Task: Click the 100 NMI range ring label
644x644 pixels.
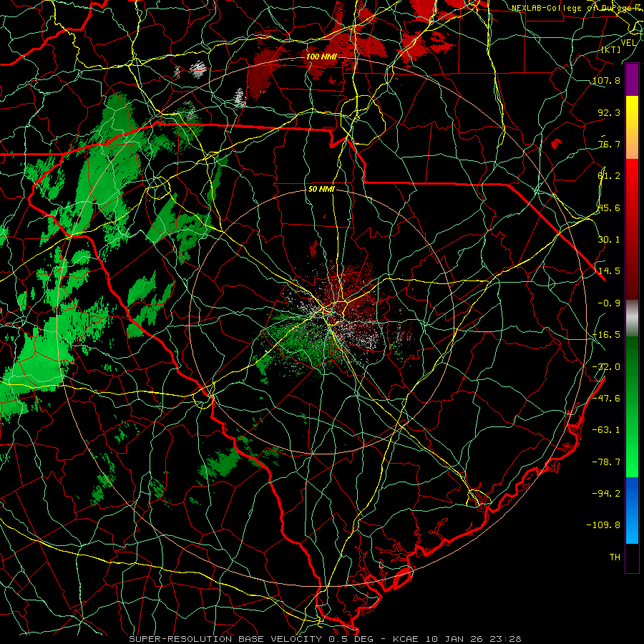Action: click(x=321, y=57)
